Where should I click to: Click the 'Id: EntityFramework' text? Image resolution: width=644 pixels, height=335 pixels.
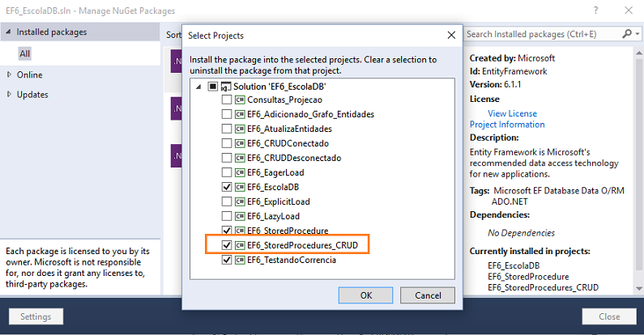click(x=508, y=71)
